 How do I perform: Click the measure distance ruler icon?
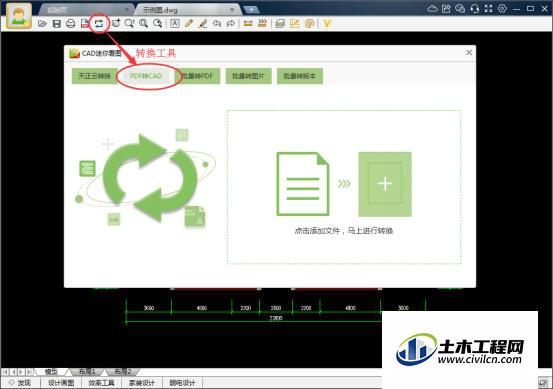(248, 23)
